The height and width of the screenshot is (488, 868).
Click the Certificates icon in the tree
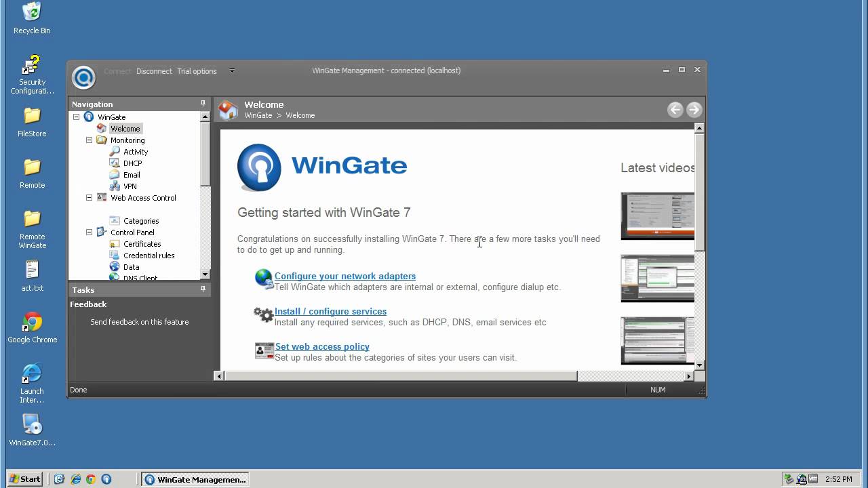(x=115, y=244)
